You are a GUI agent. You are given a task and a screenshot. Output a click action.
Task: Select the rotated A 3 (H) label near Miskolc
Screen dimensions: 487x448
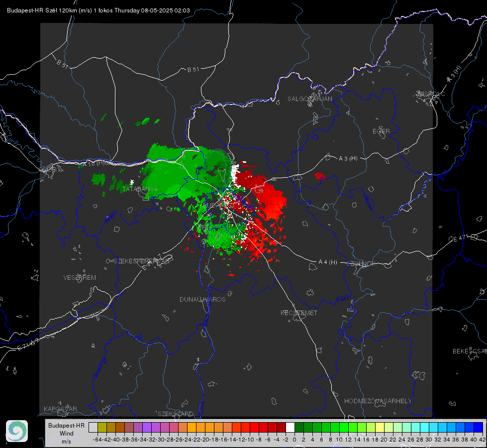click(x=454, y=74)
